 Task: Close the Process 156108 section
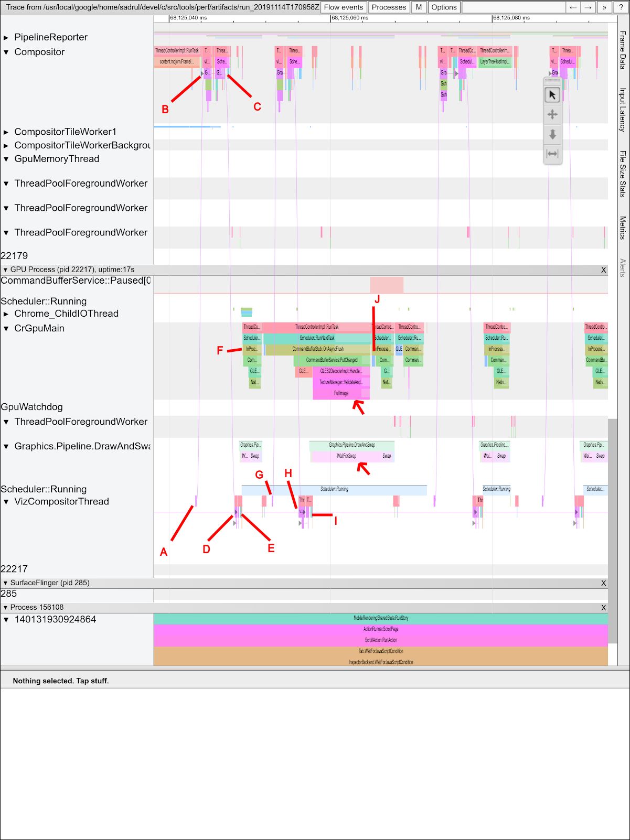[603, 608]
